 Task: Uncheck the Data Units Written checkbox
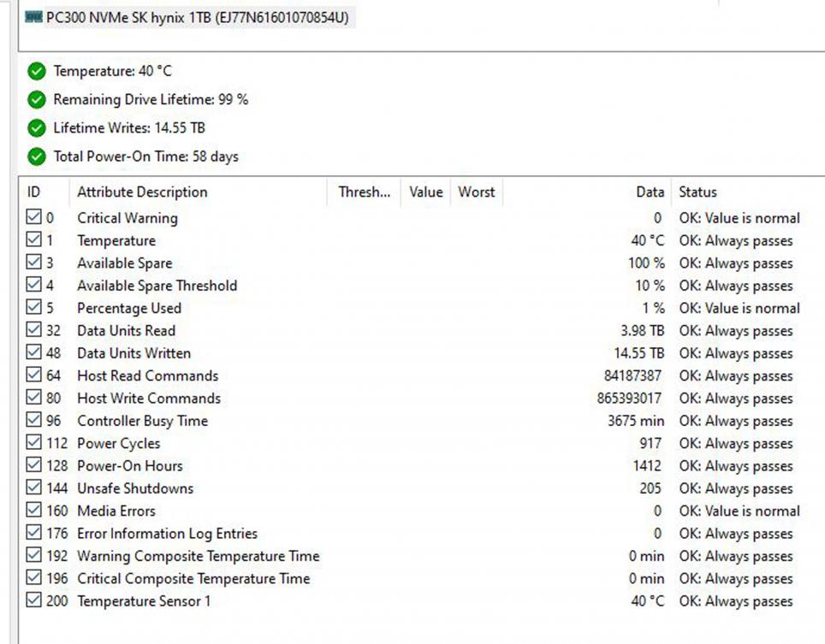[33, 353]
